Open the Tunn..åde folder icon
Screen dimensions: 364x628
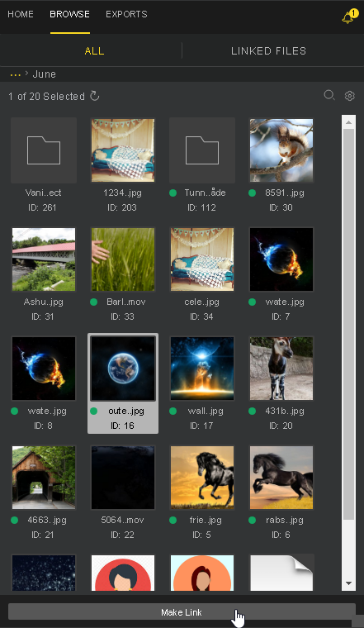[x=202, y=150]
